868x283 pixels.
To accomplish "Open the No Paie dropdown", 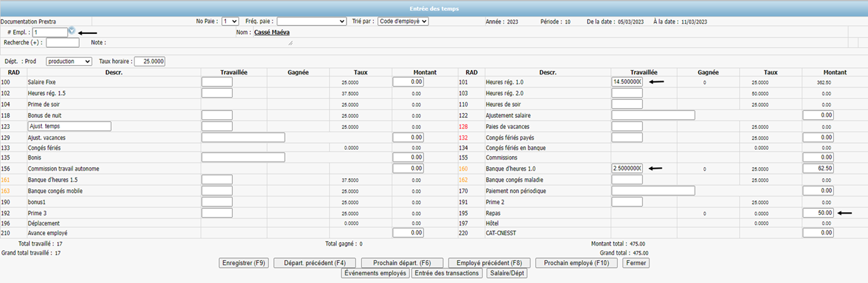I will tap(230, 22).
